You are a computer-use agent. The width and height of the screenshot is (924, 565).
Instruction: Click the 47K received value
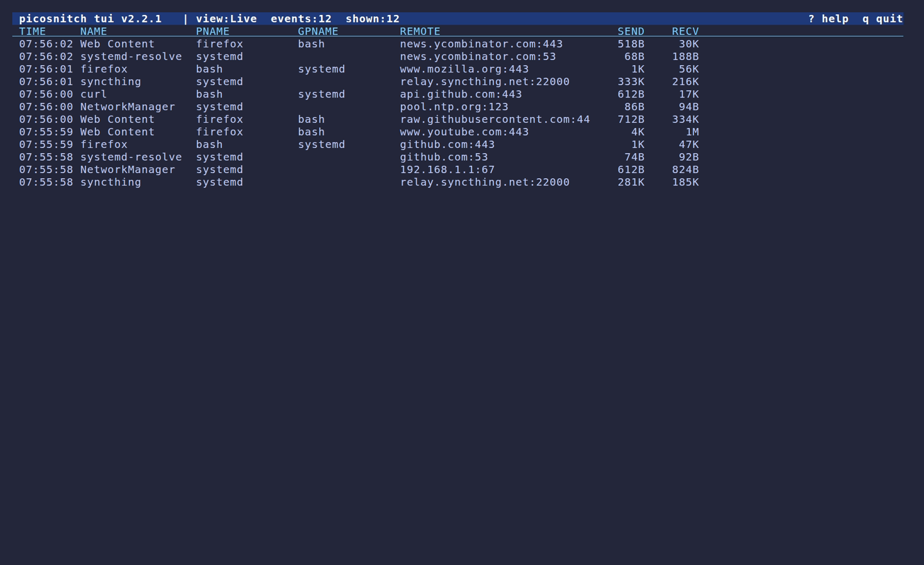point(689,145)
